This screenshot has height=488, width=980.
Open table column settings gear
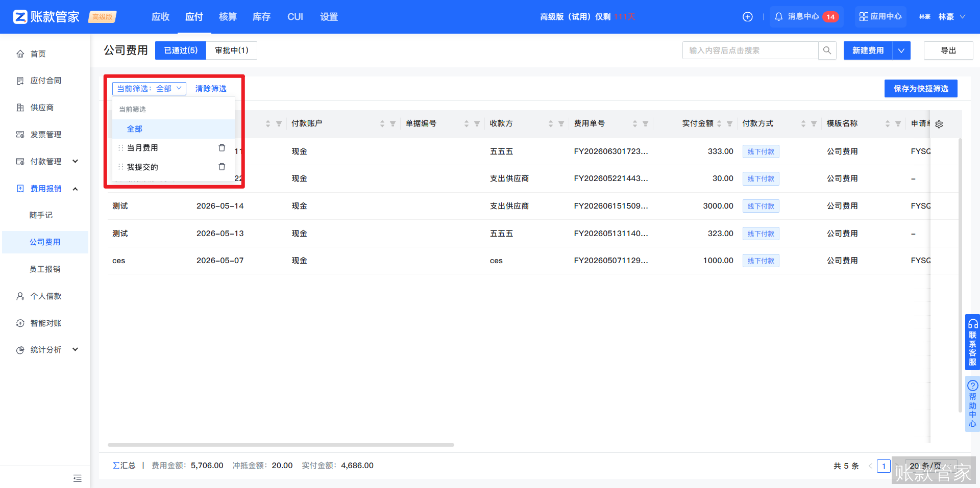(939, 124)
